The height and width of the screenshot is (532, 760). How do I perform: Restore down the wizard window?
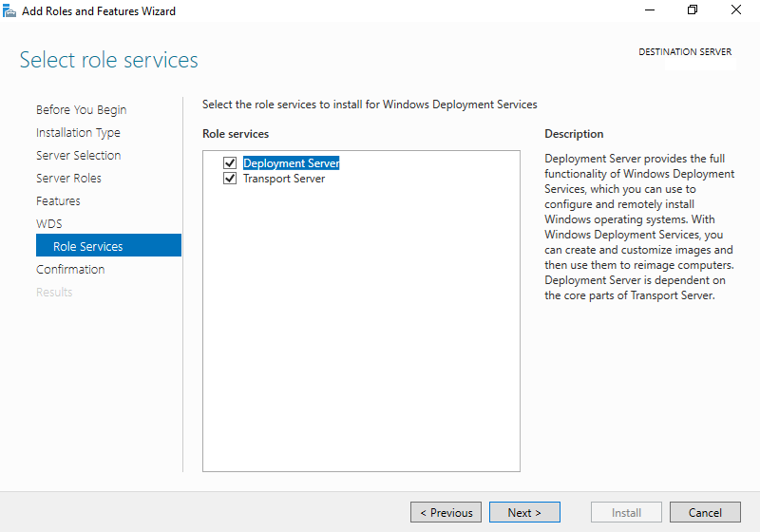click(x=693, y=10)
